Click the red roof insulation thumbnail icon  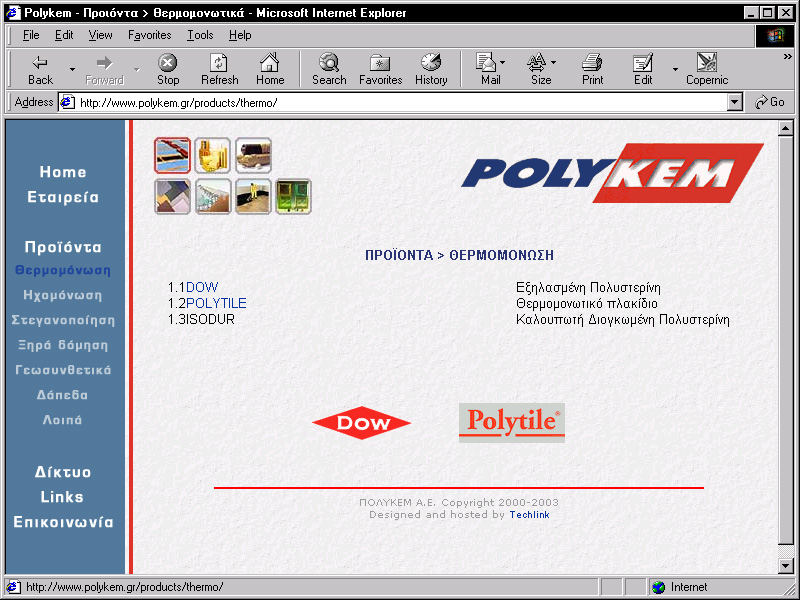tap(172, 155)
